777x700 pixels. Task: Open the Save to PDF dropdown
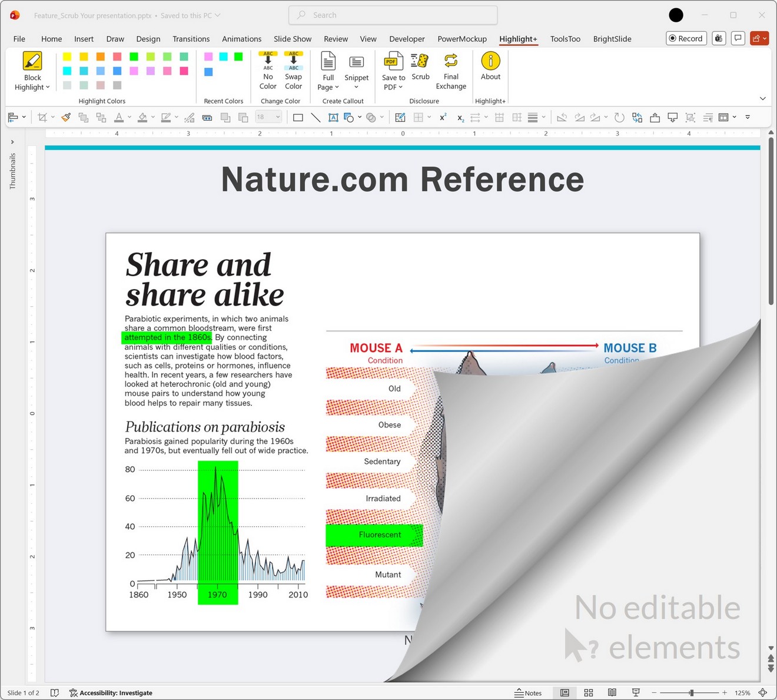400,87
